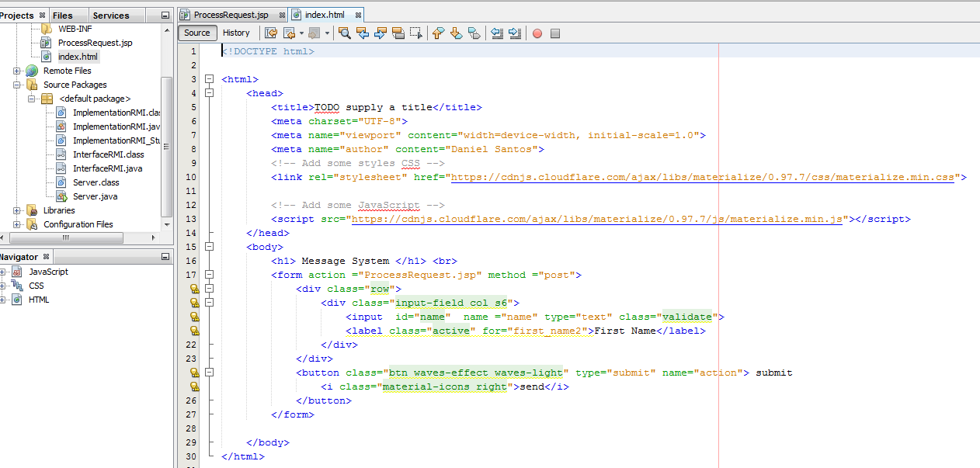Screen dimensions: 980x468
Task: Expand the Remote Files node
Action: point(17,71)
